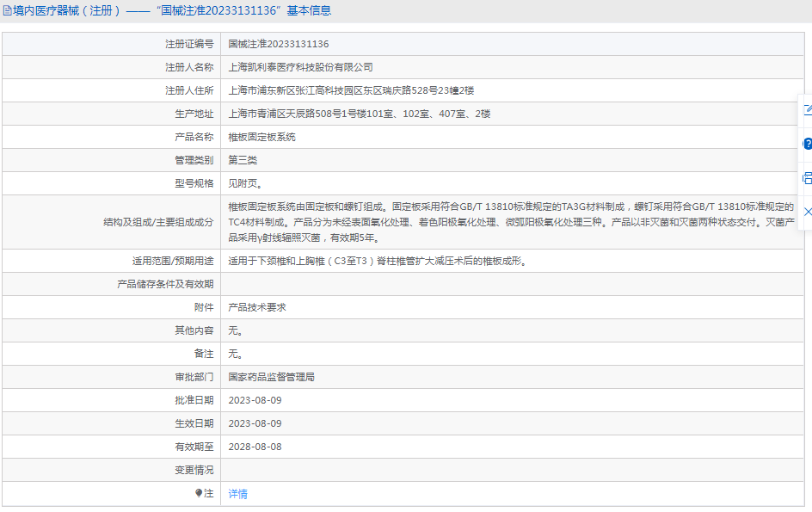Close the floating side panel with X

[x=808, y=212]
